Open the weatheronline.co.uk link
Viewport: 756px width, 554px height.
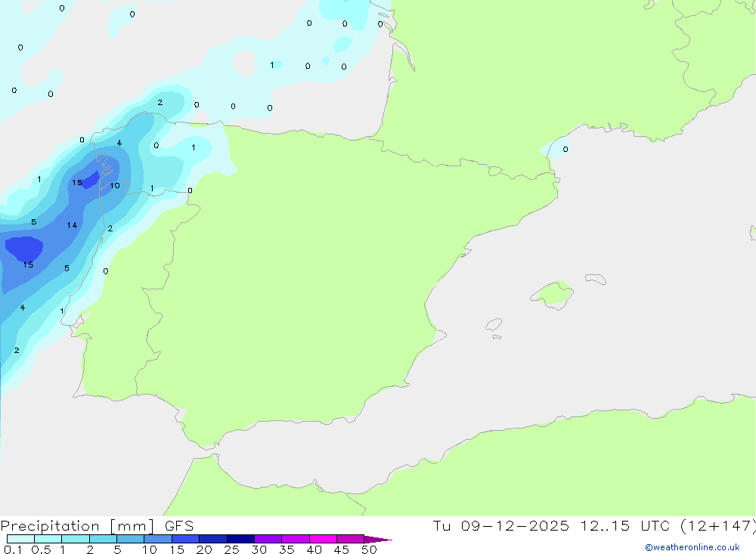point(692,547)
